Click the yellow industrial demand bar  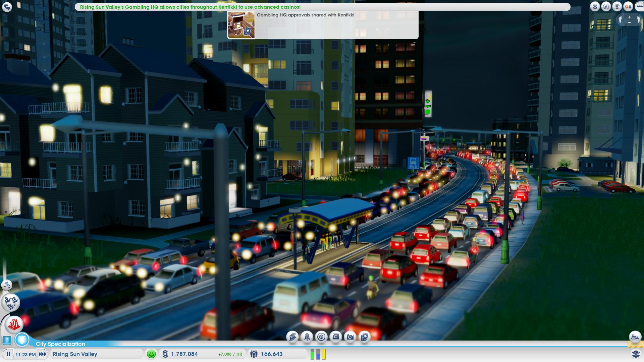[x=324, y=354]
